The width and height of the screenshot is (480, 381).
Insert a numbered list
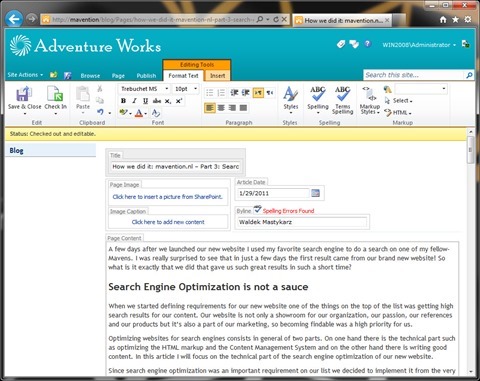221,93
